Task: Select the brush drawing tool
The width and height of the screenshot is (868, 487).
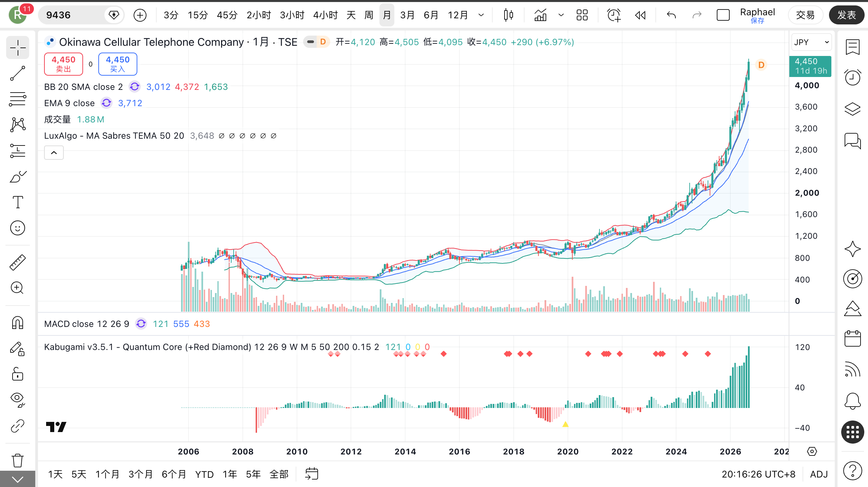Action: point(18,176)
